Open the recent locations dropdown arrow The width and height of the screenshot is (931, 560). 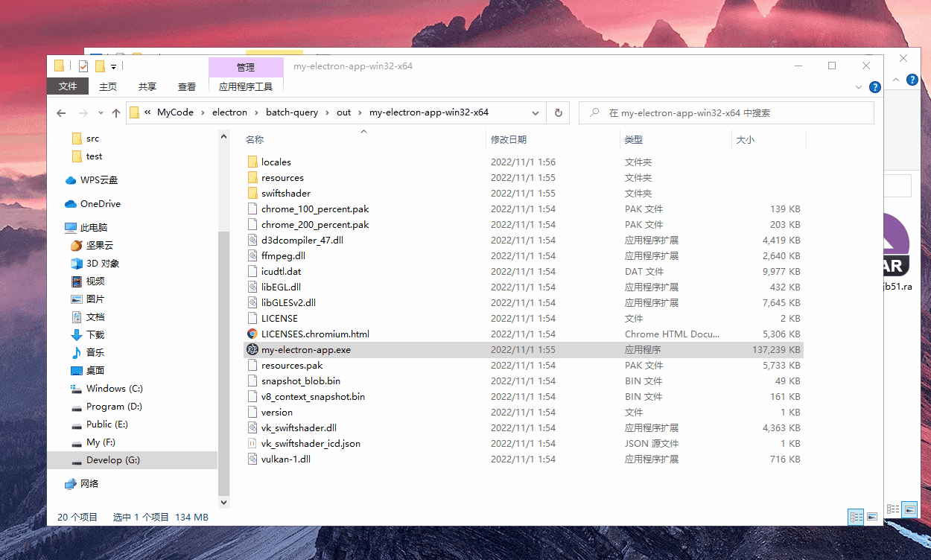[101, 113]
